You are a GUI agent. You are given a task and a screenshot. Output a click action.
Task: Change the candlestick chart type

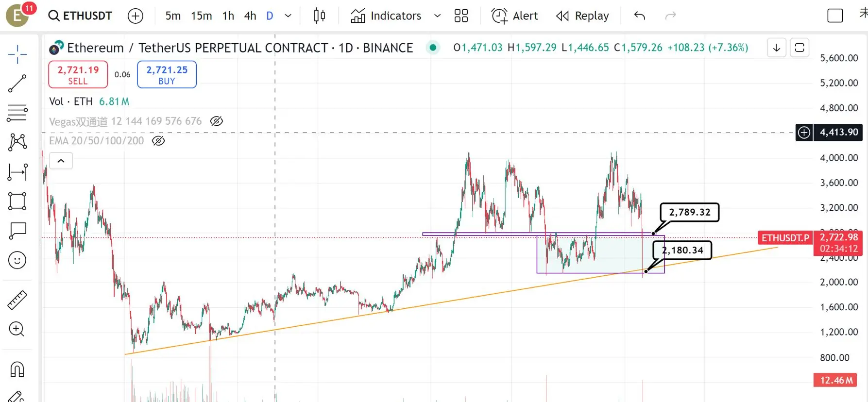320,16
